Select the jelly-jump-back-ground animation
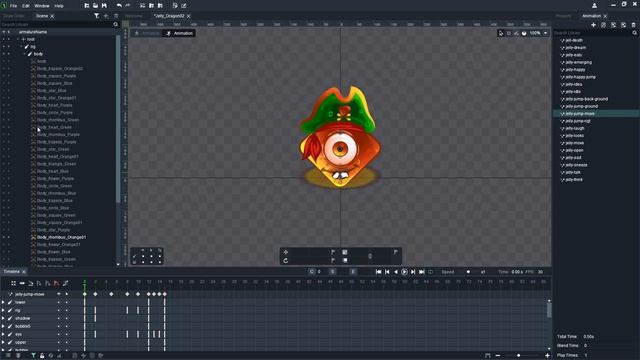The height and width of the screenshot is (360, 640). pyautogui.click(x=587, y=99)
